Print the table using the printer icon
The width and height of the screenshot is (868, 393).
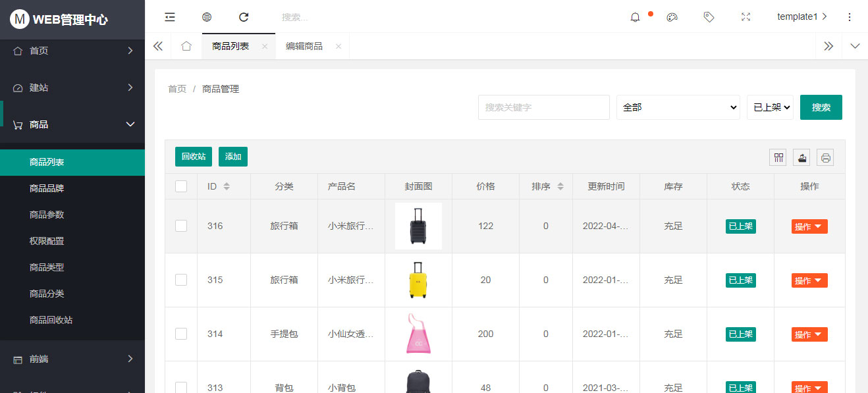pyautogui.click(x=825, y=157)
